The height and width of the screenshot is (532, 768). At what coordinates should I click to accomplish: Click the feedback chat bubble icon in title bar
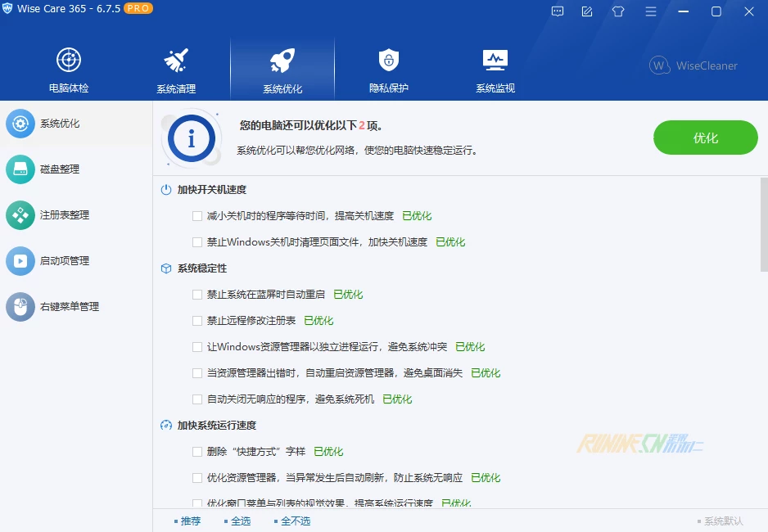[558, 11]
